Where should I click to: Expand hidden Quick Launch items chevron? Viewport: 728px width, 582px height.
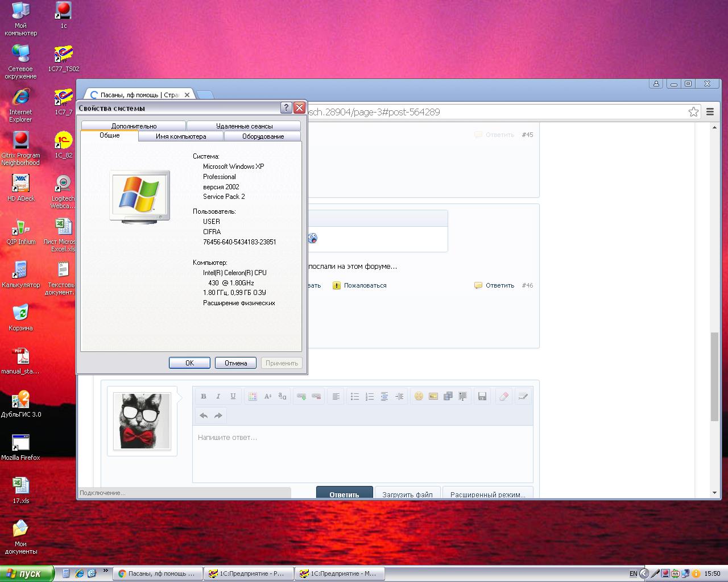106,572
